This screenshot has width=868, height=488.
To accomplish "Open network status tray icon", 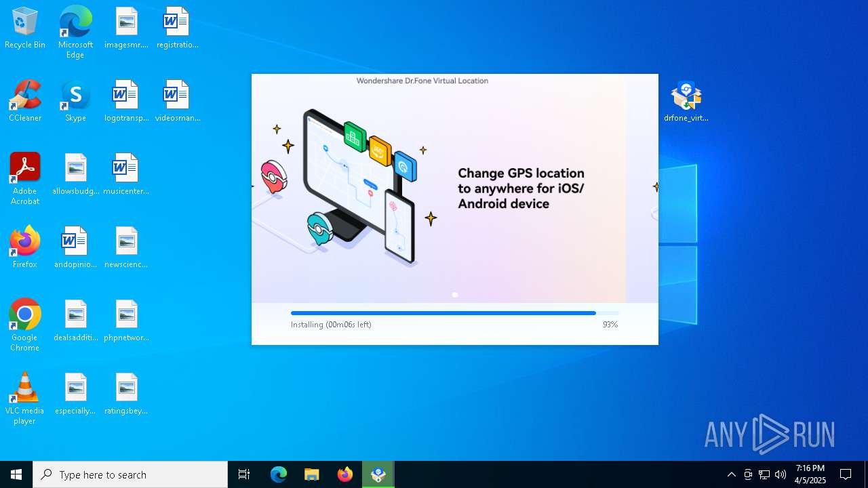I will click(x=764, y=474).
